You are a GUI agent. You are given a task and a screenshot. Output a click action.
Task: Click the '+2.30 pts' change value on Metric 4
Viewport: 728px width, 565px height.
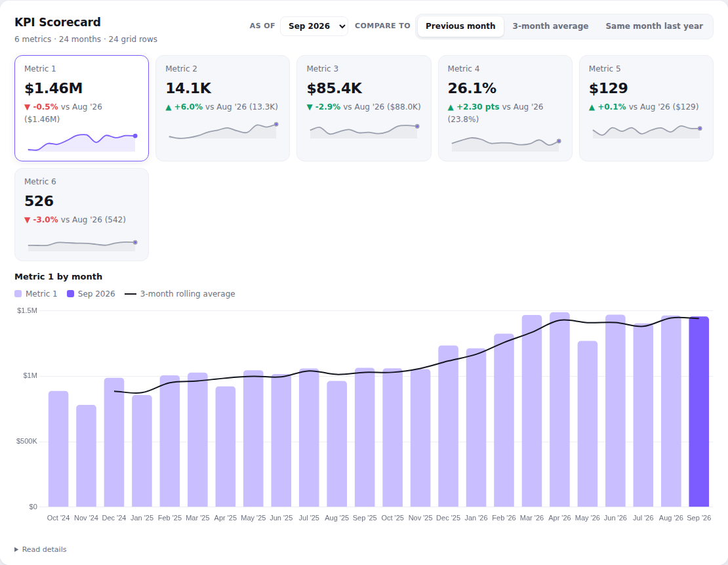click(x=477, y=107)
